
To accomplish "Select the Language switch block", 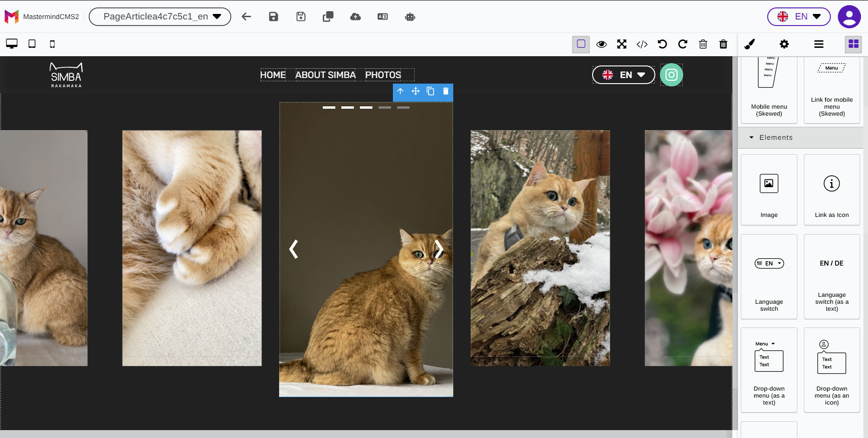I will click(x=769, y=277).
